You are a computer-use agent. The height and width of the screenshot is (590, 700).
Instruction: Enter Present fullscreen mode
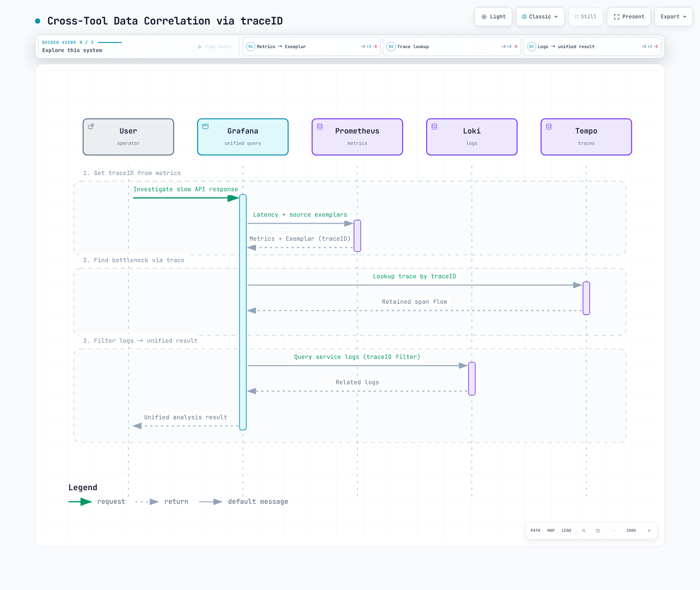[629, 17]
